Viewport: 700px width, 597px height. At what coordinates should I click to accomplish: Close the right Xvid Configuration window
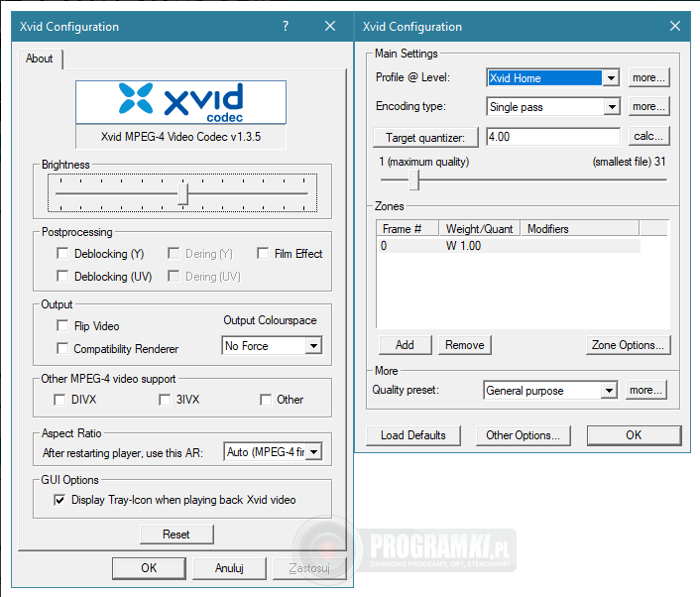[675, 26]
